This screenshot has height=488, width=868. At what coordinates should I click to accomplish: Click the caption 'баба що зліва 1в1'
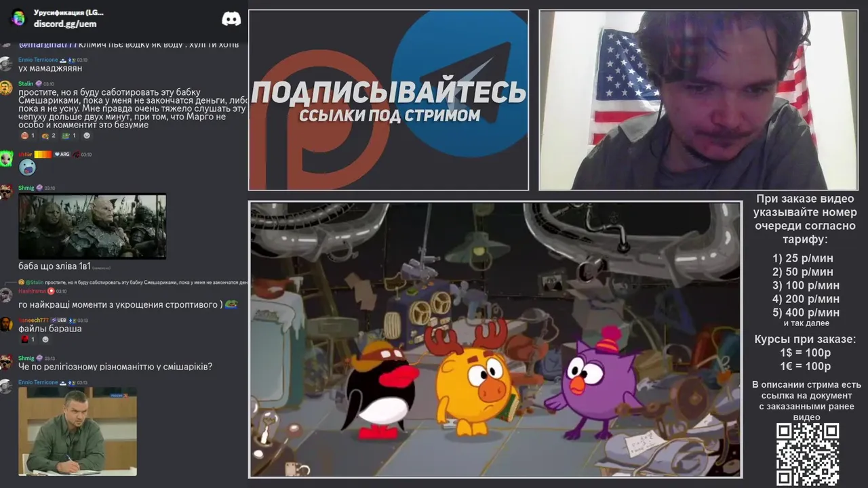pyautogui.click(x=54, y=266)
